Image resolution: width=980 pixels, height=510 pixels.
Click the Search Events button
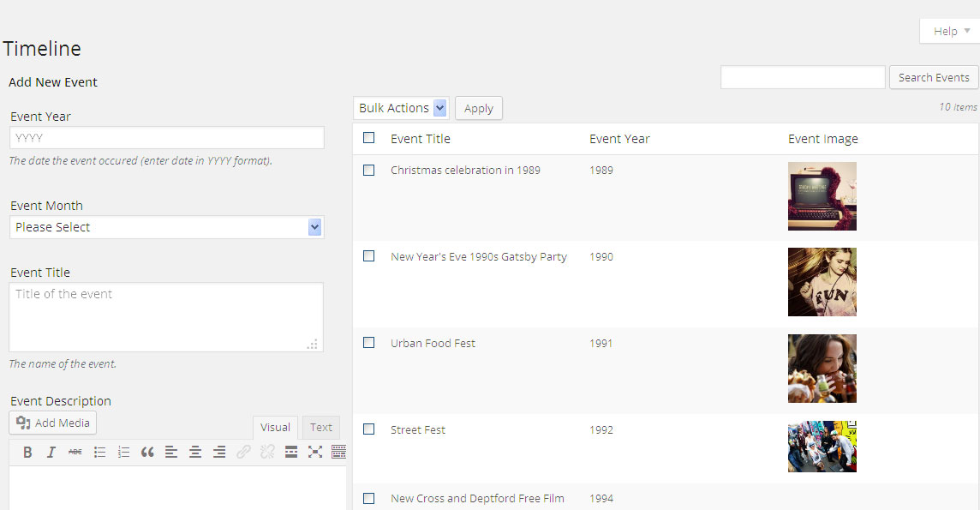tap(934, 77)
